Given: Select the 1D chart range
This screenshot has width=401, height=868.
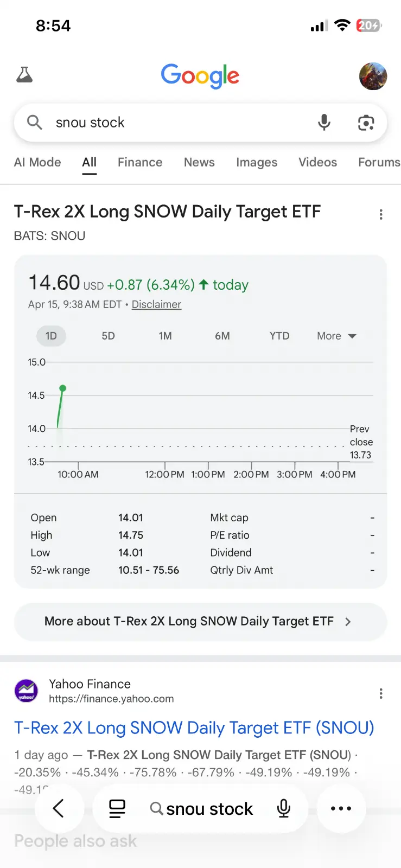Looking at the screenshot, I should 51,336.
